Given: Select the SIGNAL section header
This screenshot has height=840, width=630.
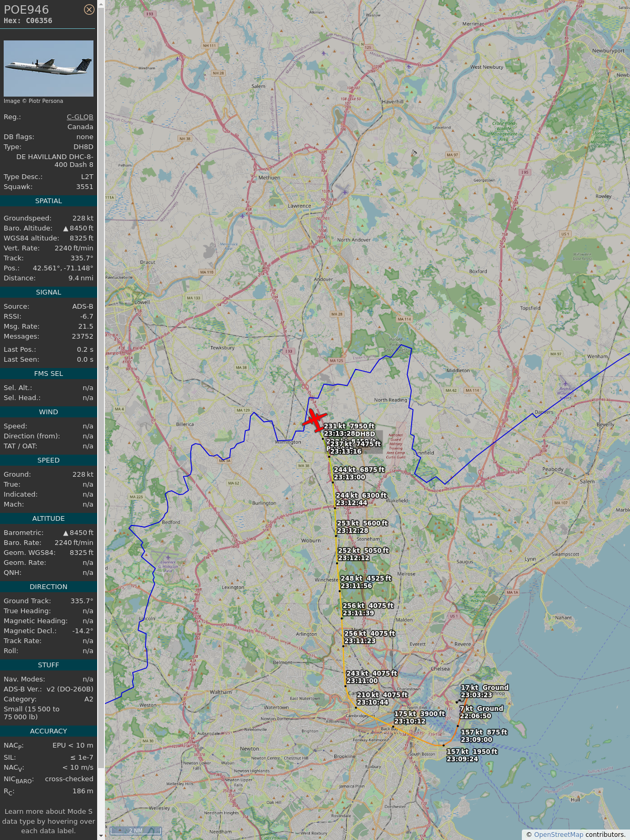Looking at the screenshot, I should (x=48, y=292).
